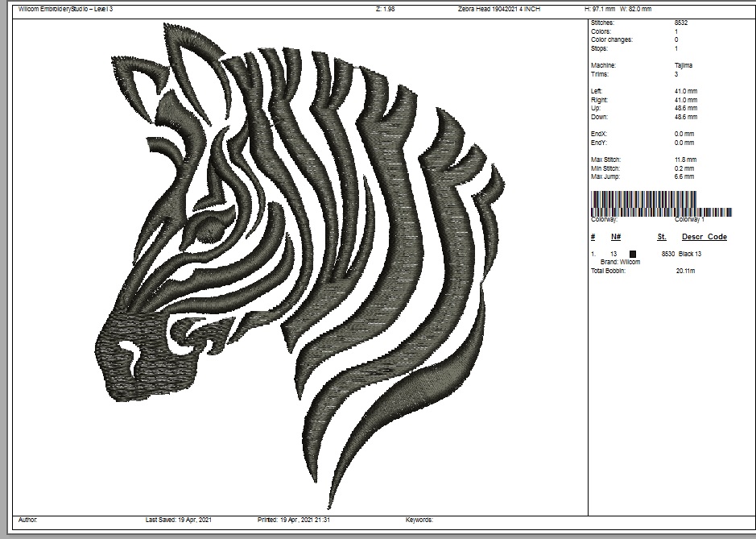Click the 'Author:' field in footer
756x539 pixels.
click(x=27, y=520)
